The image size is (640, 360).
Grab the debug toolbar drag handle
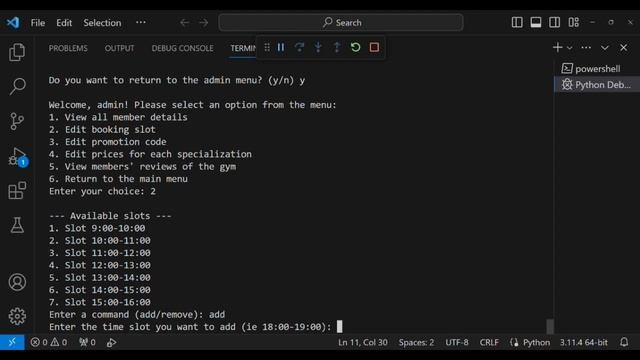[x=267, y=47]
